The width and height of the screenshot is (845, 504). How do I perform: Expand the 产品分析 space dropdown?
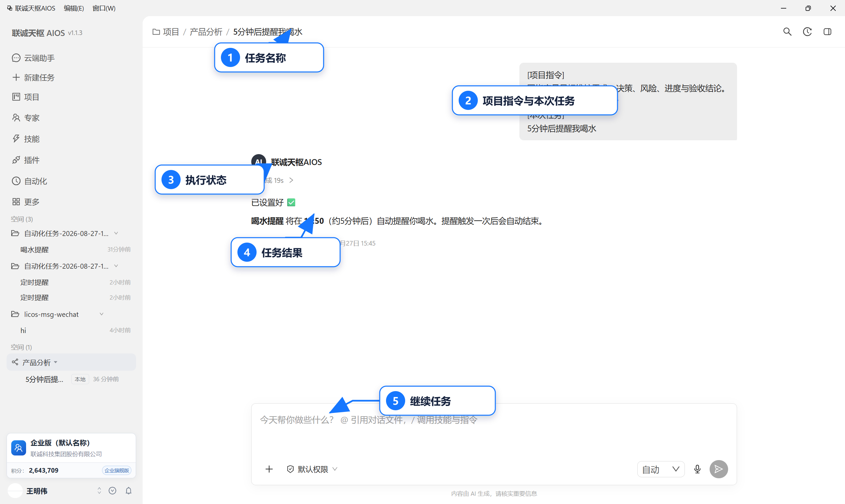(55, 362)
